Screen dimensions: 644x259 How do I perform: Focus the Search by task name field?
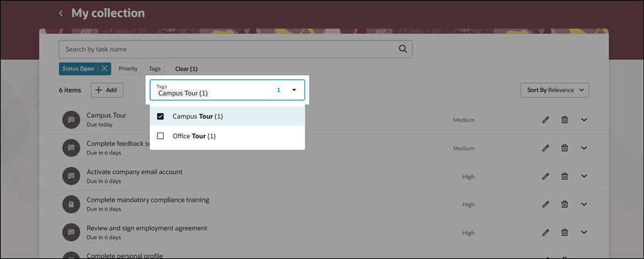(235, 49)
